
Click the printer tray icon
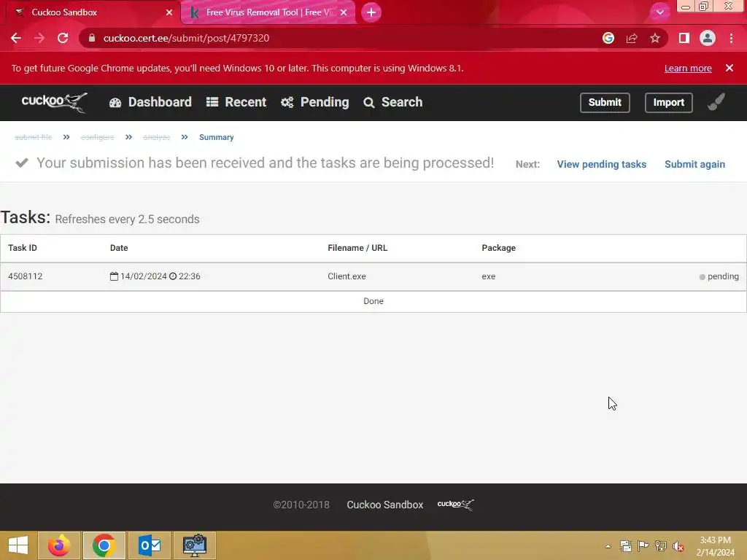click(x=625, y=545)
